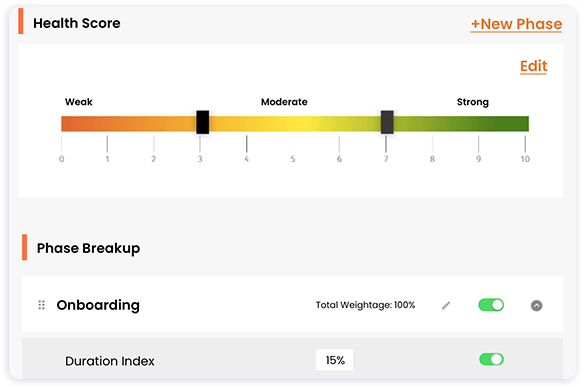Disable the Onboarding phase toggle
This screenshot has height=388, width=583.
pyautogui.click(x=491, y=305)
